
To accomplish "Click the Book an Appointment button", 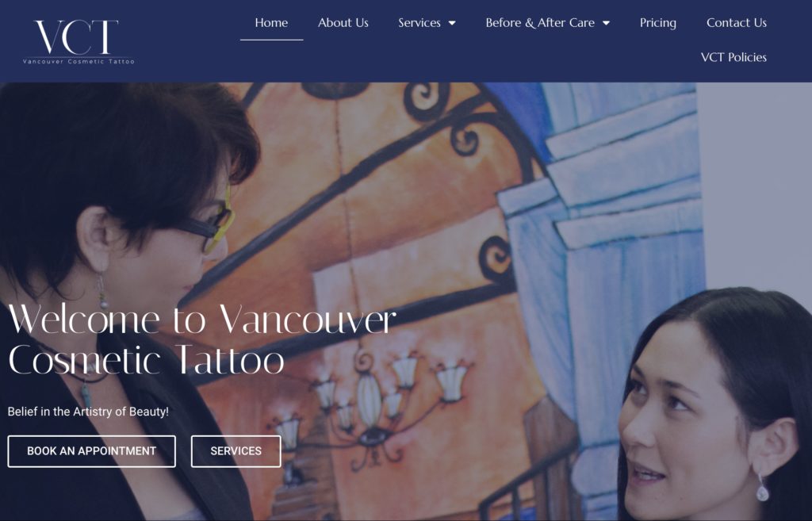I will [92, 451].
